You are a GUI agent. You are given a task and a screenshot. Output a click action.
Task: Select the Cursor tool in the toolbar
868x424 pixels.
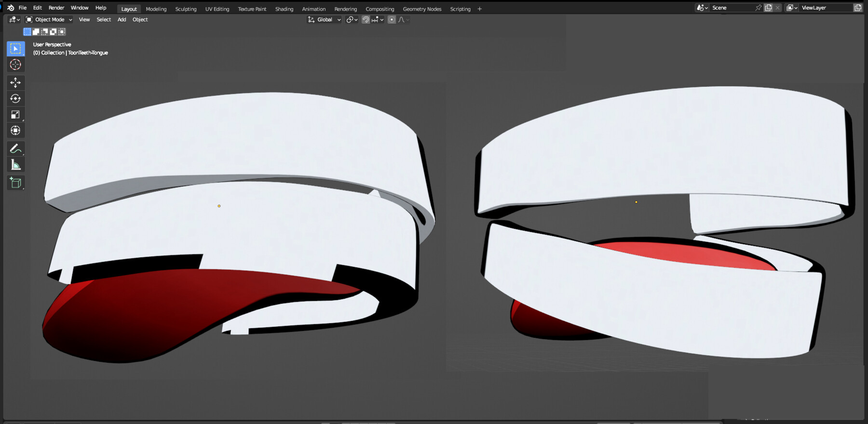click(x=15, y=65)
